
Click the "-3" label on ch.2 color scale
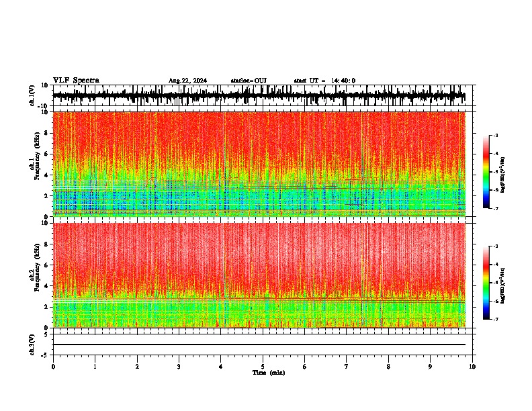496,246
